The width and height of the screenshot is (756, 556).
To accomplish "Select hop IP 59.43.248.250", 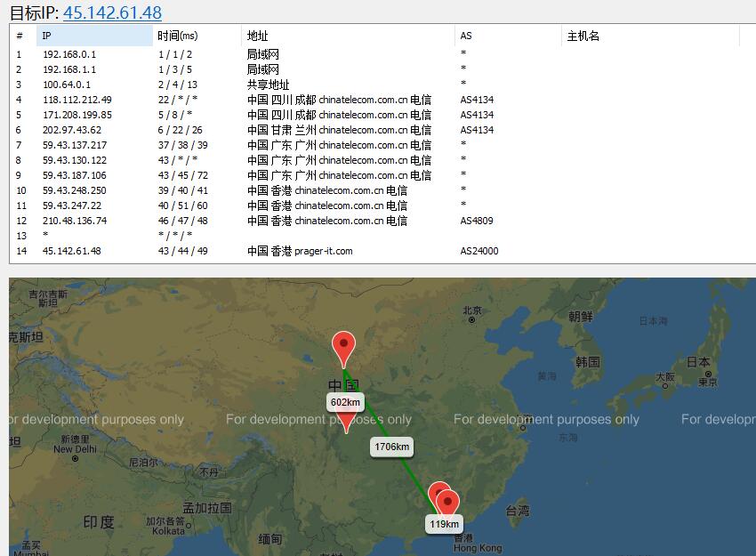I will point(75,190).
